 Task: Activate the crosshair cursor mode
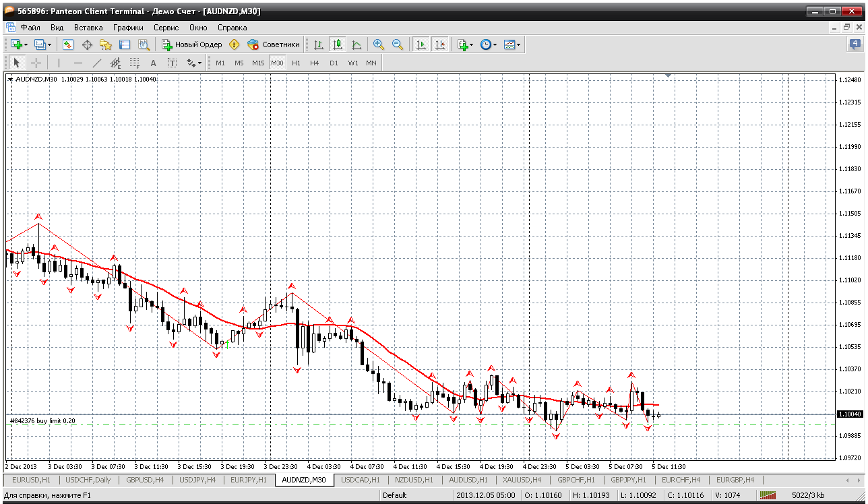[36, 63]
